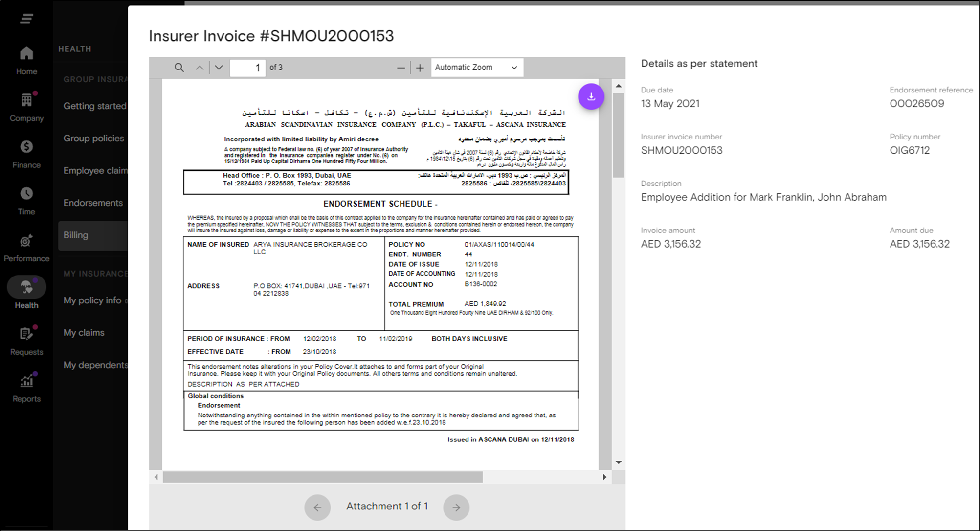Viewport: 980px width, 531px height.
Task: Open Employee claims menu item
Action: (95, 170)
